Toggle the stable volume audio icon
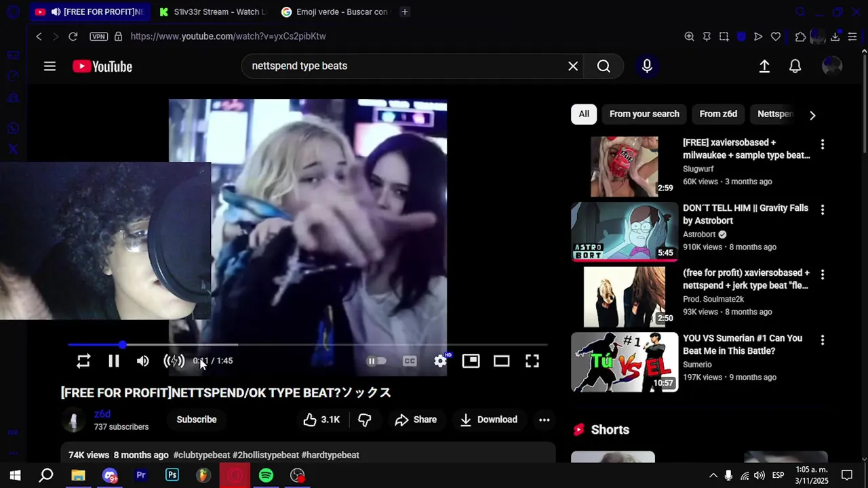Screen dimensions: 868x488 [x=174, y=361]
